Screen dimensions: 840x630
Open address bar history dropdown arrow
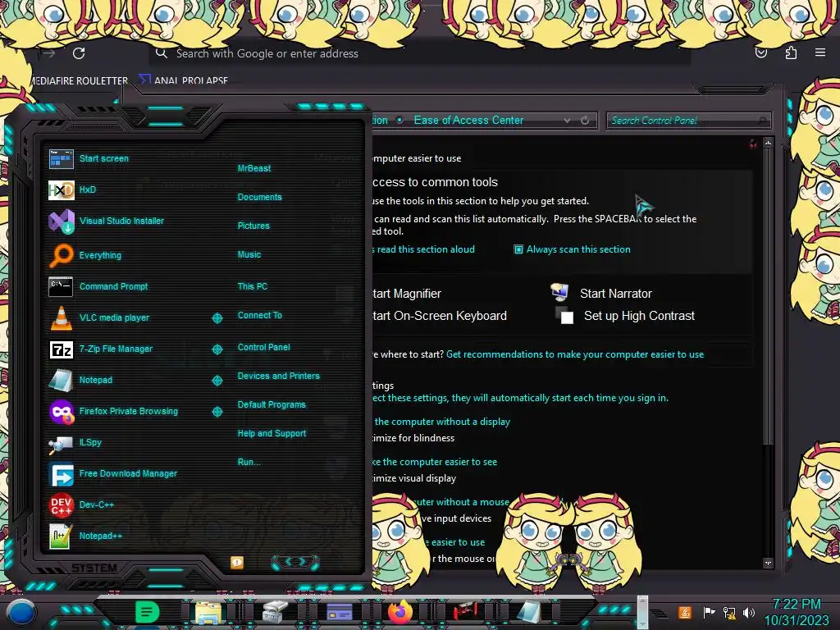tap(567, 121)
